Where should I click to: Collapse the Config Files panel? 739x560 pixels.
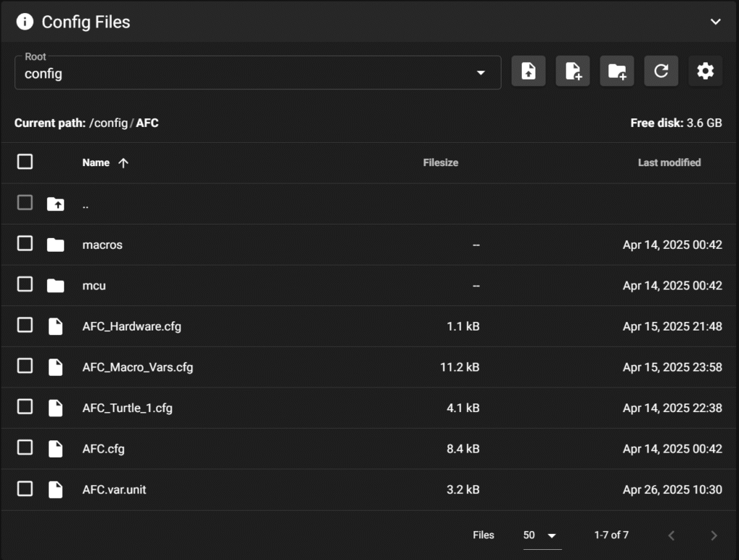[x=715, y=22]
